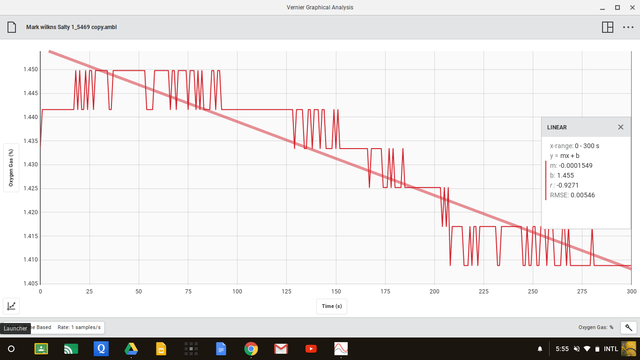
Task: Click the Wi-Fi status tray icon
Action: 587,349
